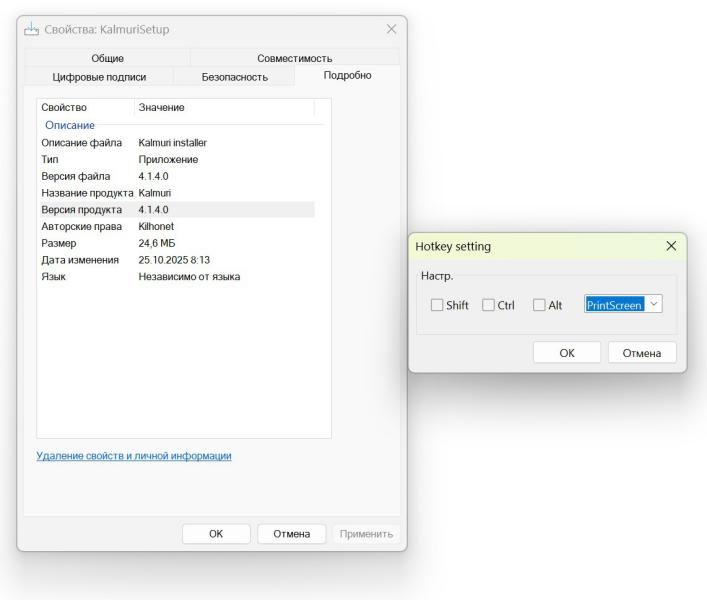
Task: Enable the Shift modifier checkbox
Action: (x=437, y=305)
